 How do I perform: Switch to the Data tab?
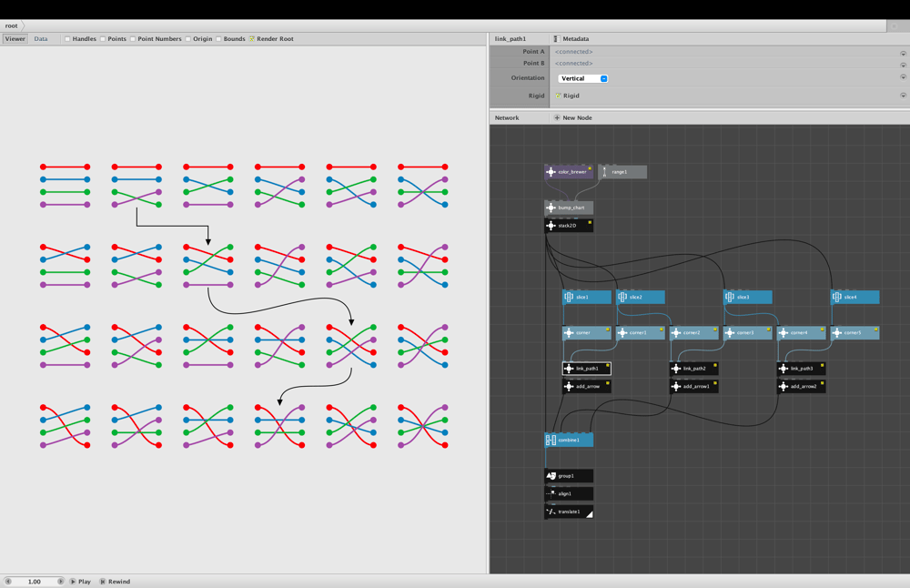click(41, 39)
